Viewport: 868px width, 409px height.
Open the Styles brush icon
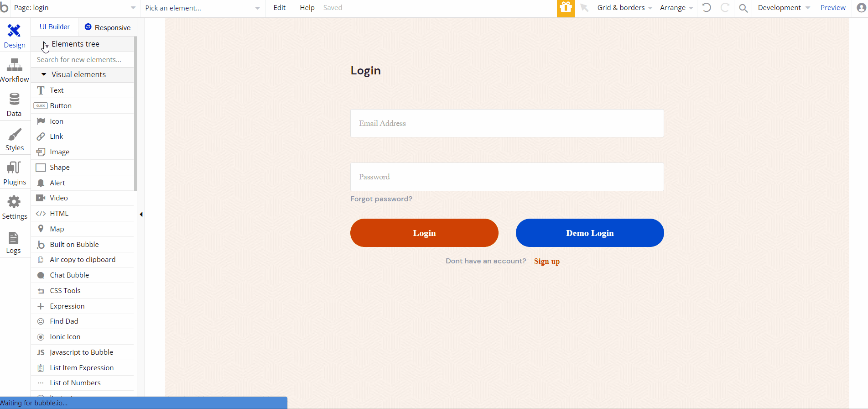[x=15, y=134]
